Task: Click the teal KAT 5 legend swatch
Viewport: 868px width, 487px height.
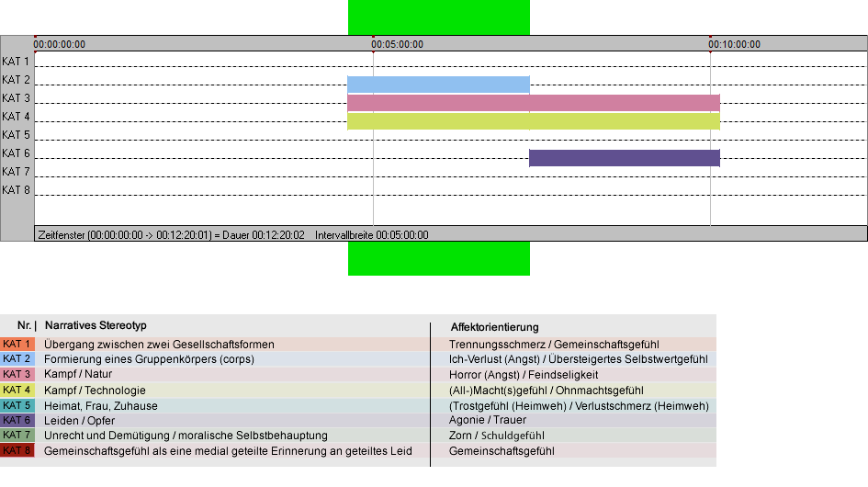Action: coord(17,405)
